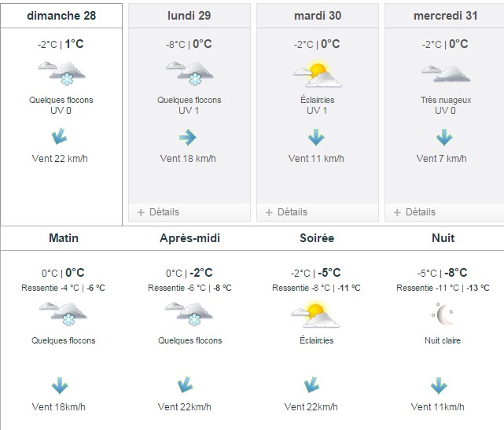This screenshot has width=504, height=430.
Task: Open the mardi 30 forecast tab
Action: [318, 16]
